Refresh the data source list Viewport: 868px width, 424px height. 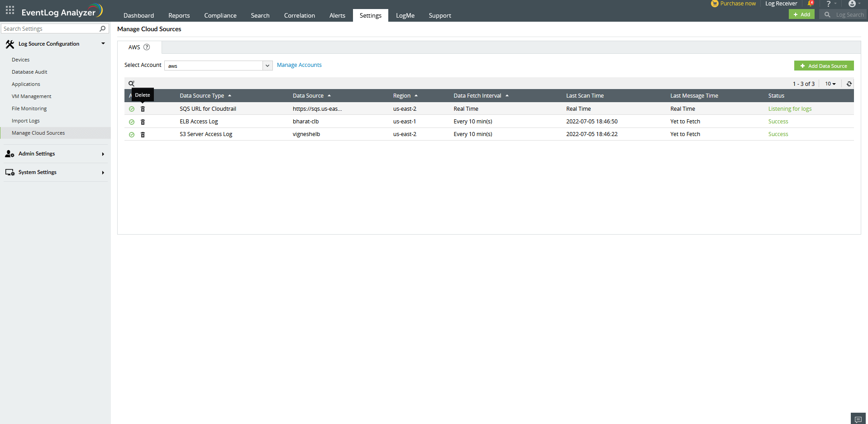[x=849, y=84]
